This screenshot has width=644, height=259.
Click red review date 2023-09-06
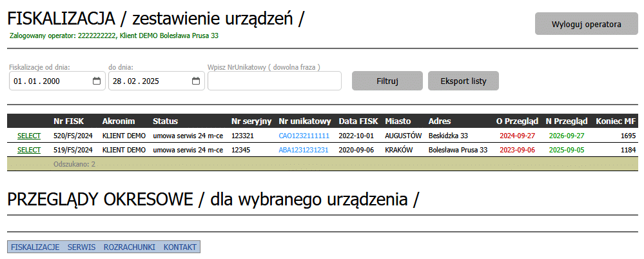pyautogui.click(x=518, y=150)
